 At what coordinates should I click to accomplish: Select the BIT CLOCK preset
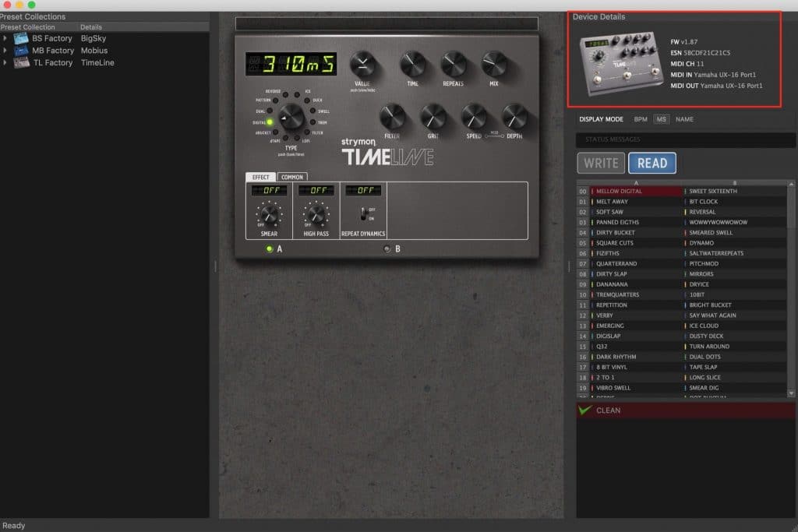pyautogui.click(x=734, y=202)
